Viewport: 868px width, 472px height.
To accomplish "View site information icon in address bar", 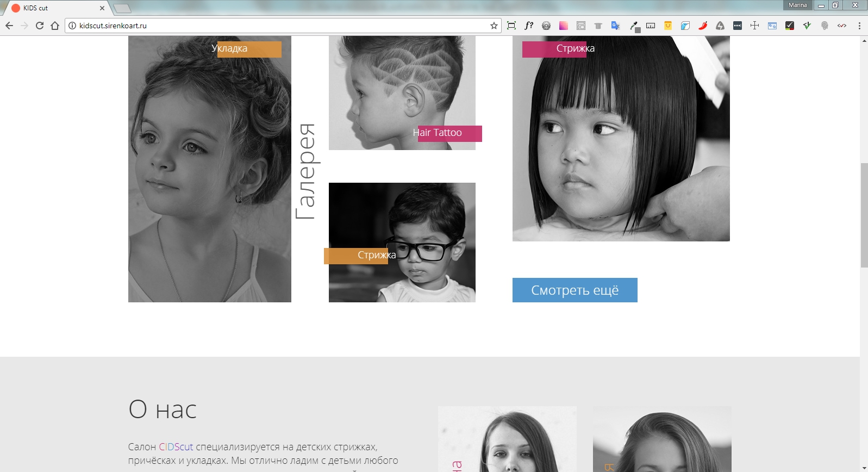I will click(72, 26).
